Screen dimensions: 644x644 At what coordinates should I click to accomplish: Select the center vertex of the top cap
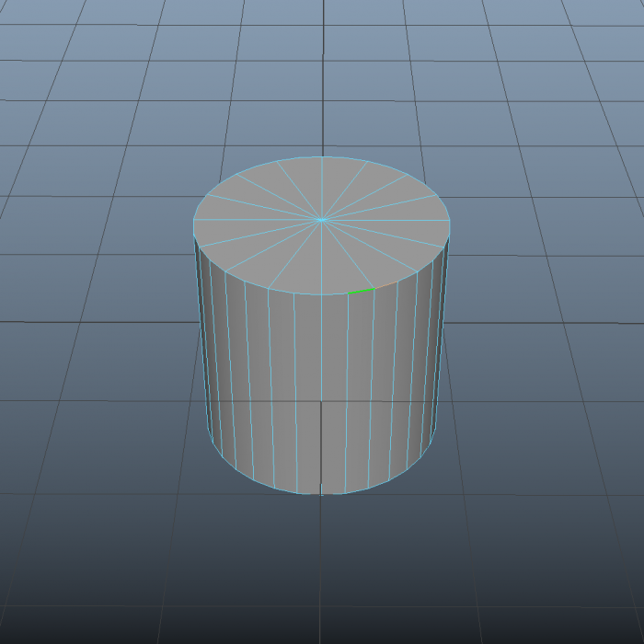(321, 219)
